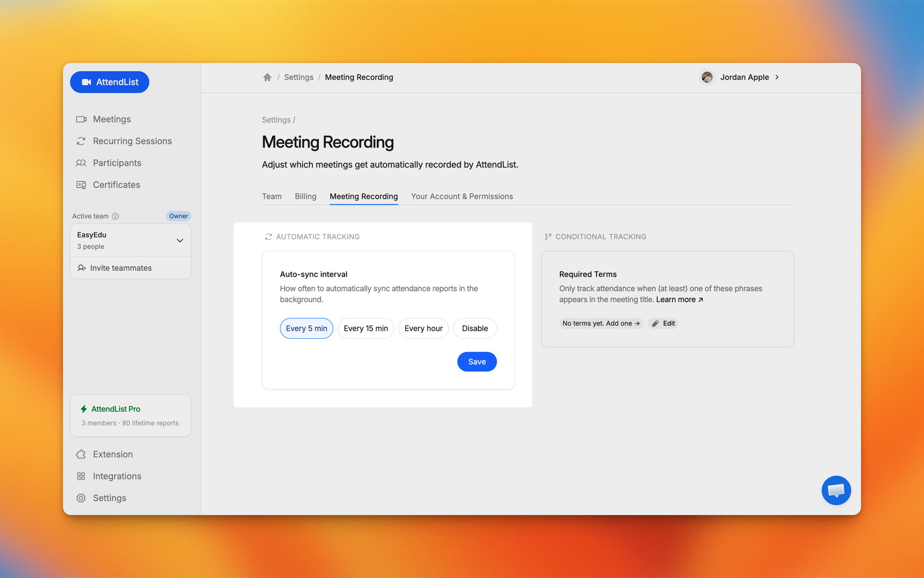This screenshot has width=924, height=578.
Task: Click the Conditional Tracking branch icon
Action: [x=548, y=237]
